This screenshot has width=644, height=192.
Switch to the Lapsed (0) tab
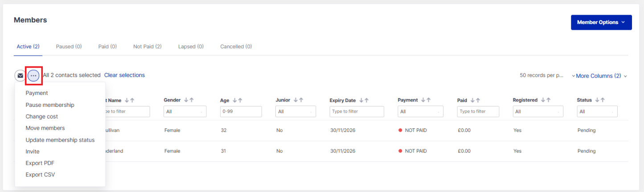[191, 46]
